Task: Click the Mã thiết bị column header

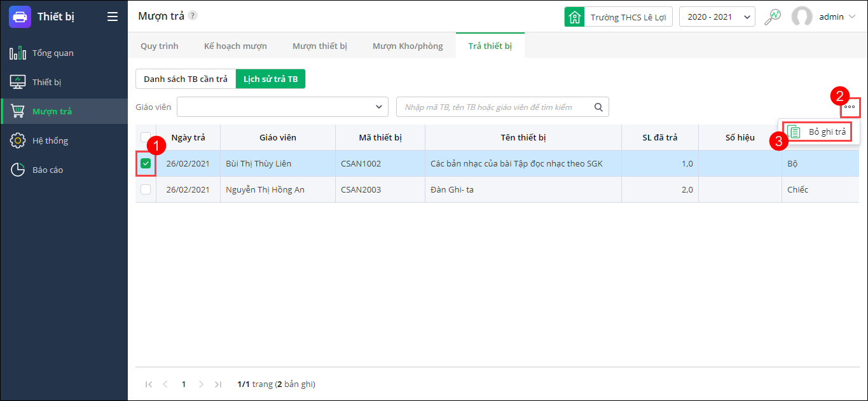Action: click(380, 137)
